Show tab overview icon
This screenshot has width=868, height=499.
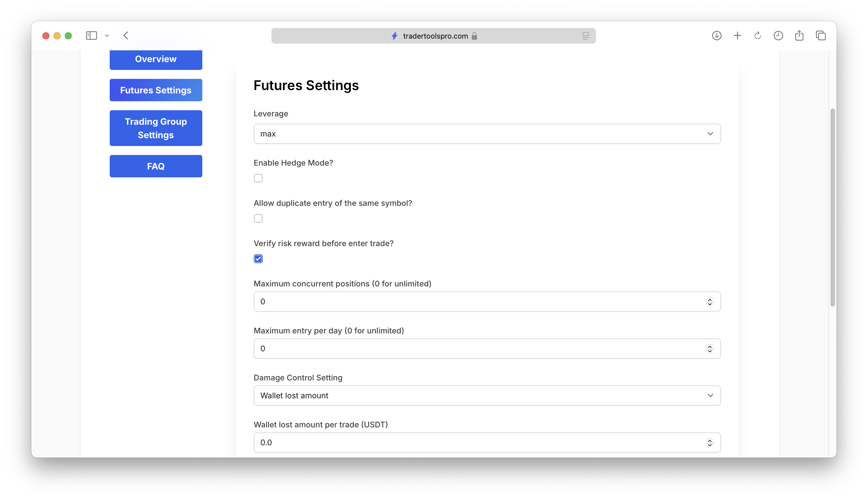(x=821, y=36)
